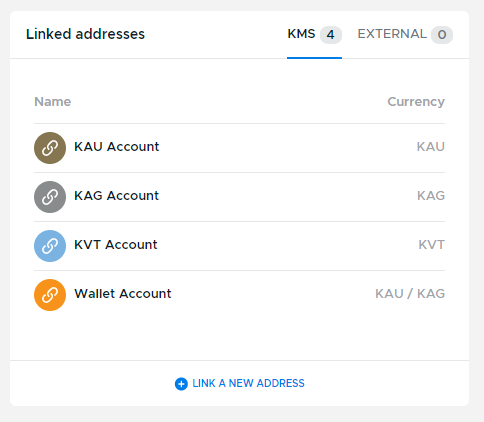Viewport: 484px width, 422px height.
Task: Click the blue KVT Account link icon
Action: tap(50, 246)
